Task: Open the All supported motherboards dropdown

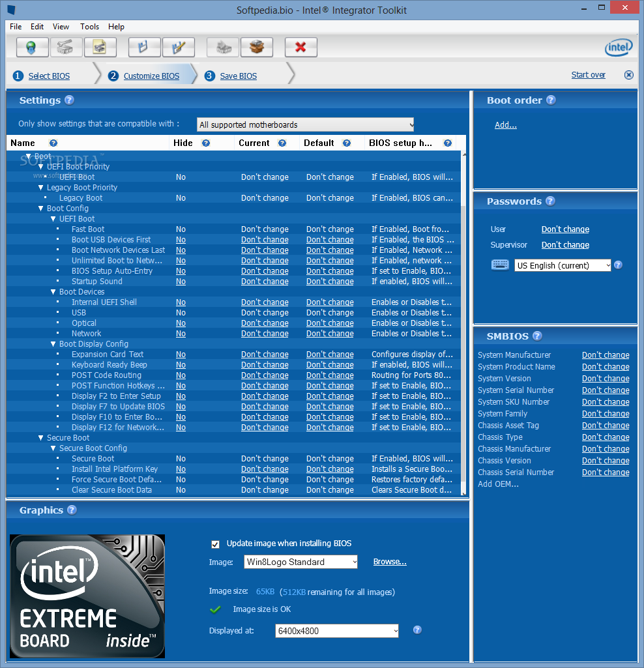Action: coord(305,125)
